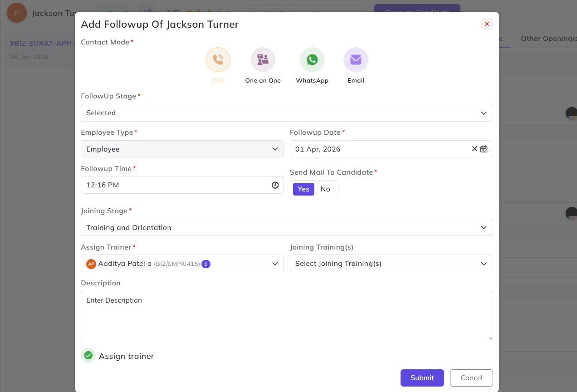Click the Description text area
The image size is (577, 392).
[x=287, y=315]
